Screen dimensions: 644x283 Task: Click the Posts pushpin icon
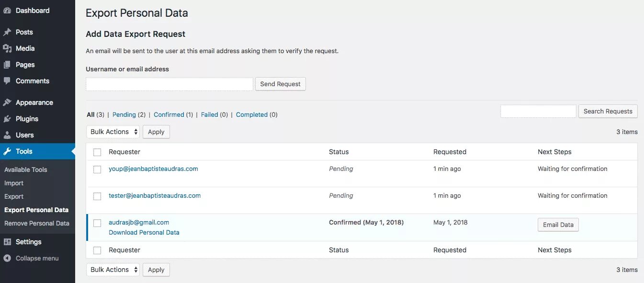[x=7, y=32]
